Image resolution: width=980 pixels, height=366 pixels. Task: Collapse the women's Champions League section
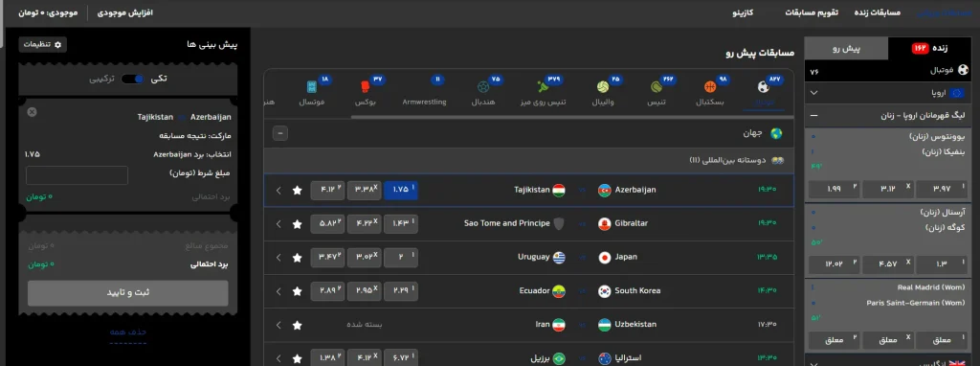click(x=813, y=116)
